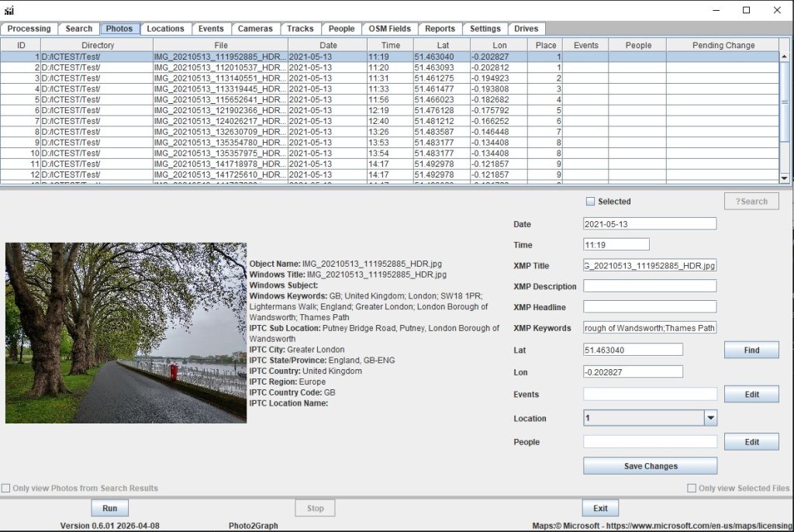Click Edit button next to Events
Screen dimensions: 794x532
[751, 395]
